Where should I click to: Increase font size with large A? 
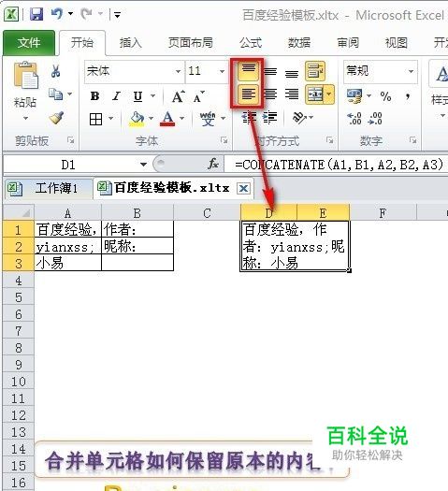click(x=178, y=96)
